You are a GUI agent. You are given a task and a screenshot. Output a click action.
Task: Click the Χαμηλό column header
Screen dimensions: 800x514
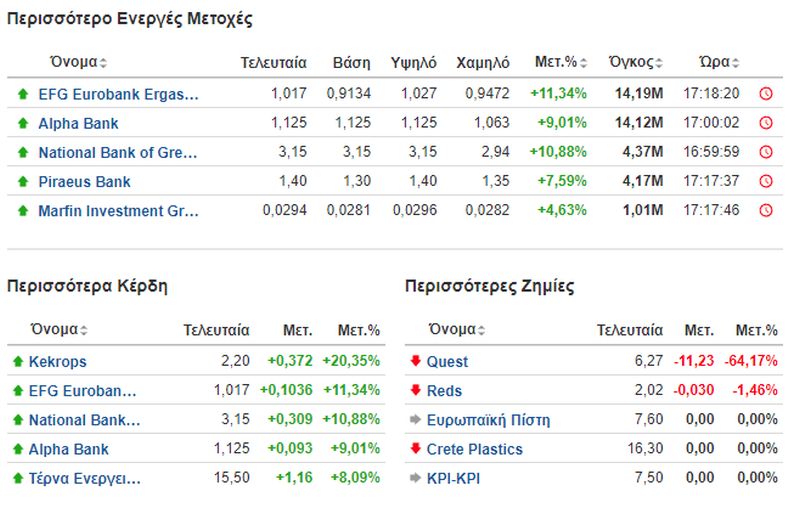click(483, 63)
